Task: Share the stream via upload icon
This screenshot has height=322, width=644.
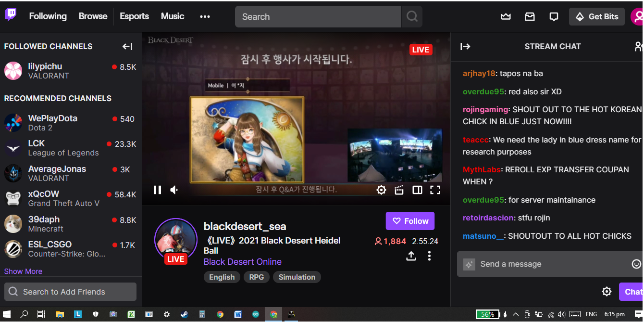Action: click(x=411, y=256)
